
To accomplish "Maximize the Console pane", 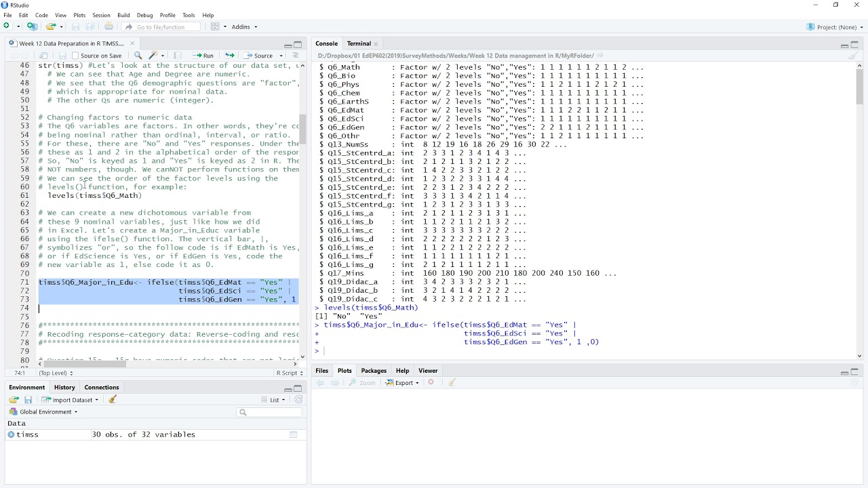I will click(854, 45).
